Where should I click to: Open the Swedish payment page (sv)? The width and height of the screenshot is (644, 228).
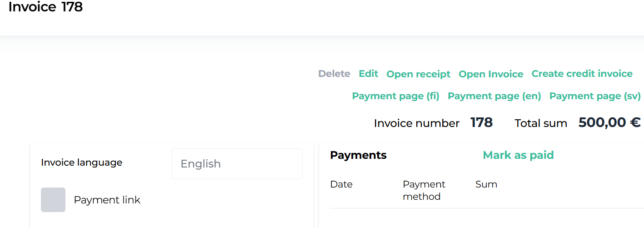pos(595,96)
